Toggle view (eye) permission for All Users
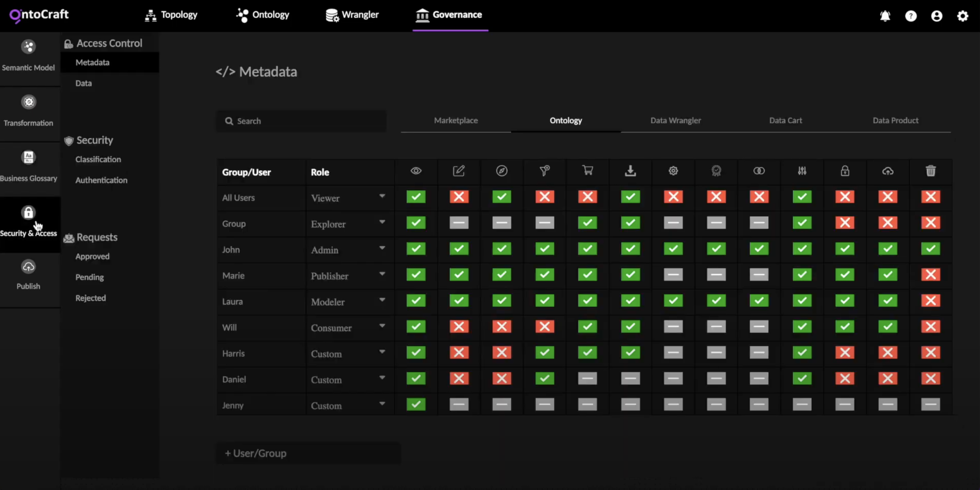This screenshot has width=980, height=490. (x=416, y=197)
